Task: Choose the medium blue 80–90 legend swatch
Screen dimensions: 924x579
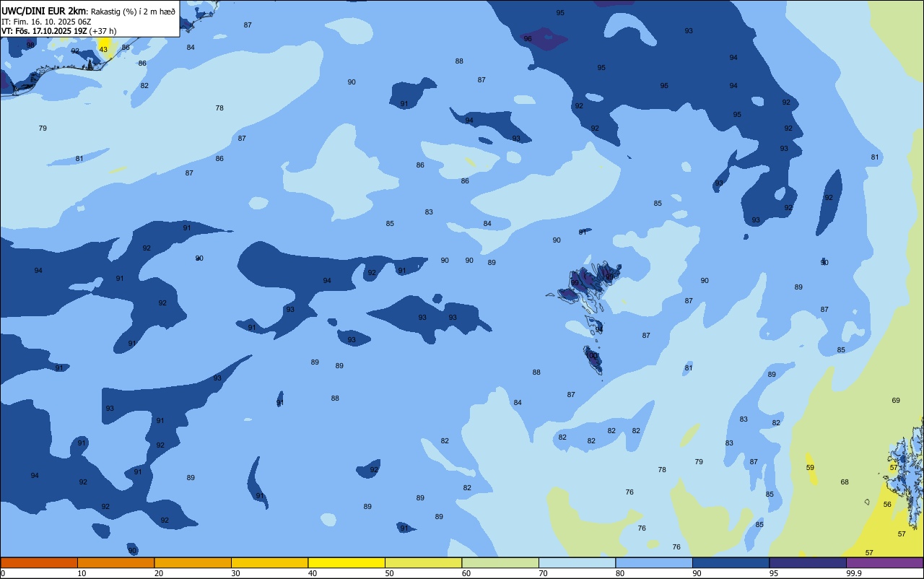Action: tap(654, 562)
